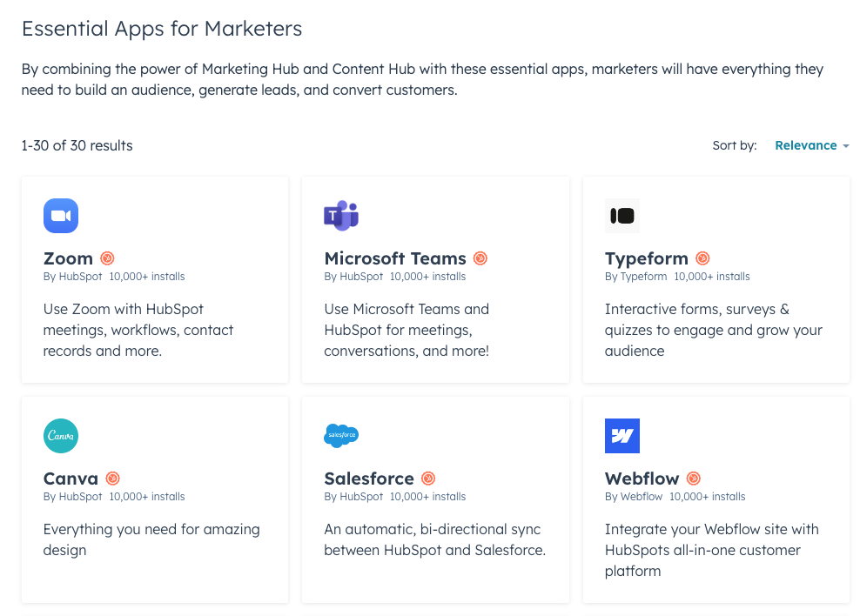Click the Zoom app logo icon
The image size is (860, 616).
(x=61, y=216)
